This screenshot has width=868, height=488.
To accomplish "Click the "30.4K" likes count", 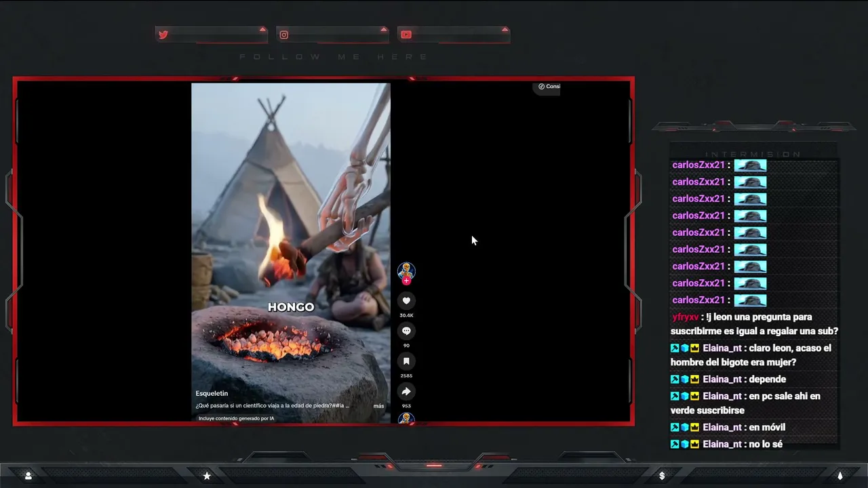I will (406, 316).
